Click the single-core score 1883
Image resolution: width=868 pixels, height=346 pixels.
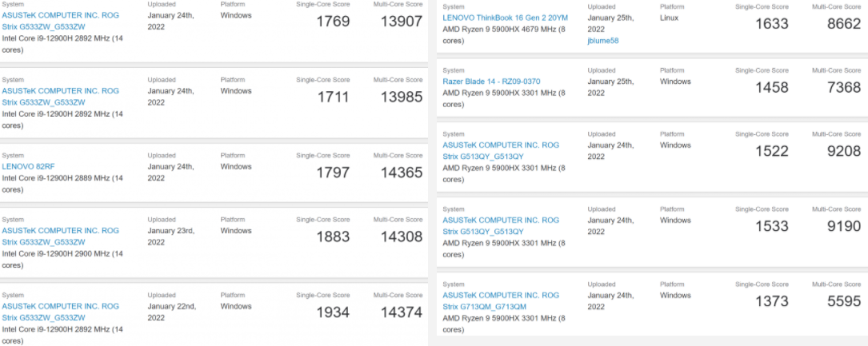tap(334, 237)
